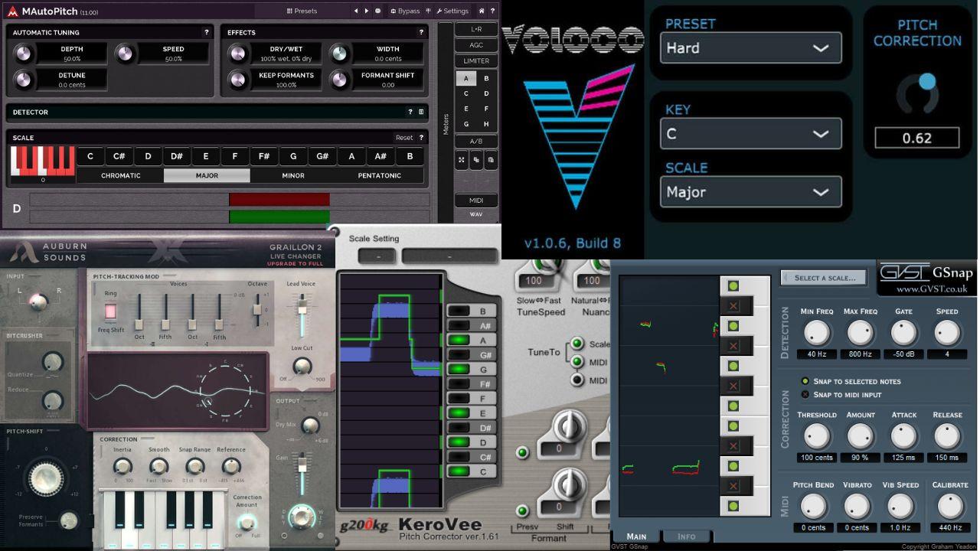Click the Formant Shift knob

pyautogui.click(x=339, y=80)
